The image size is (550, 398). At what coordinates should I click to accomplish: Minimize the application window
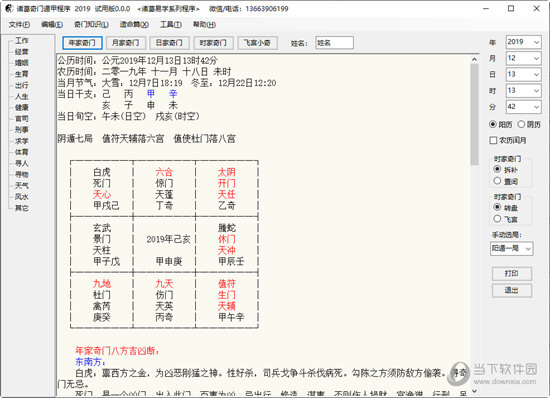pyautogui.click(x=486, y=8)
